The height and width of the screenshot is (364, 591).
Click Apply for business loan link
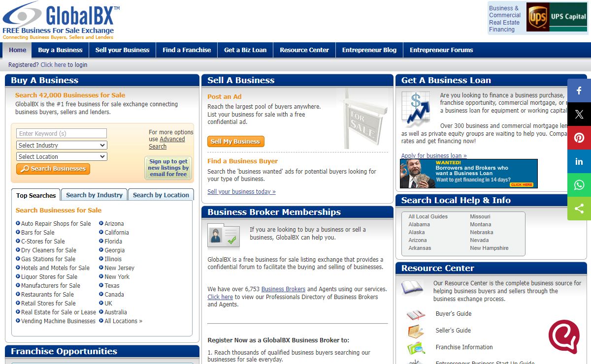[x=434, y=156]
